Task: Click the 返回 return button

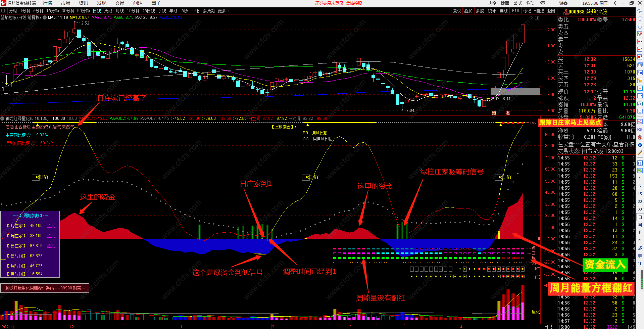Action: pos(551,11)
